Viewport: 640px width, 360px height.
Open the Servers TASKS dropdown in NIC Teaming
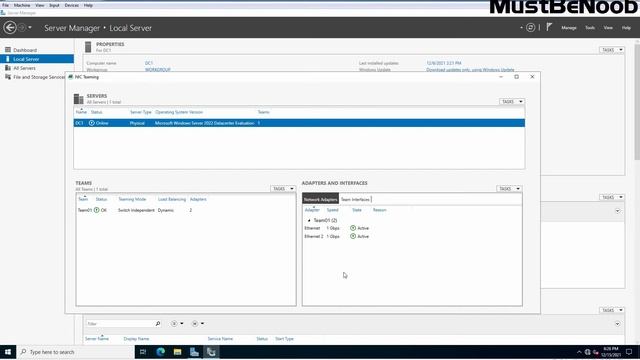pyautogui.click(x=511, y=102)
